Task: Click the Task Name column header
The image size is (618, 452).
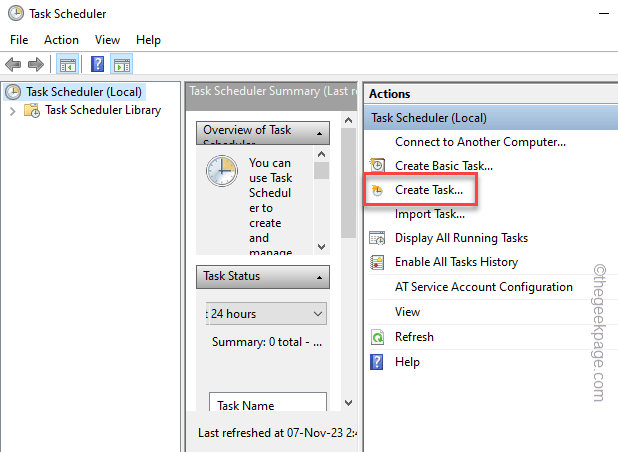Action: (268, 402)
